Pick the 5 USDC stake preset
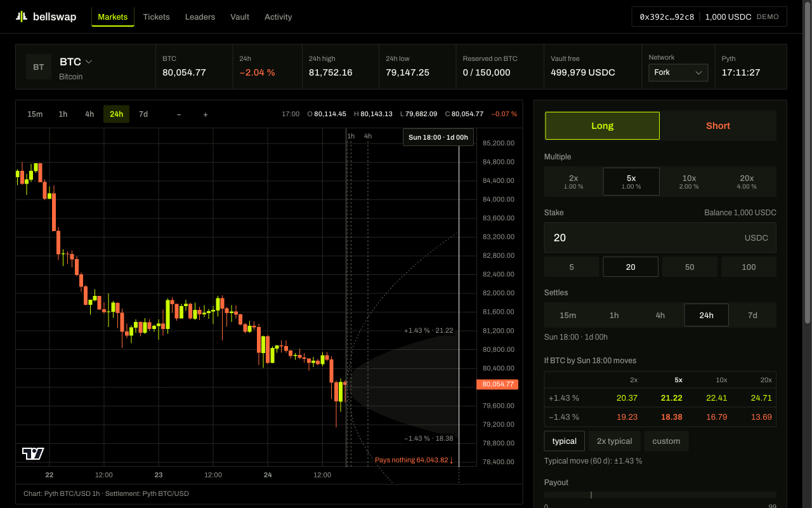 [572, 267]
